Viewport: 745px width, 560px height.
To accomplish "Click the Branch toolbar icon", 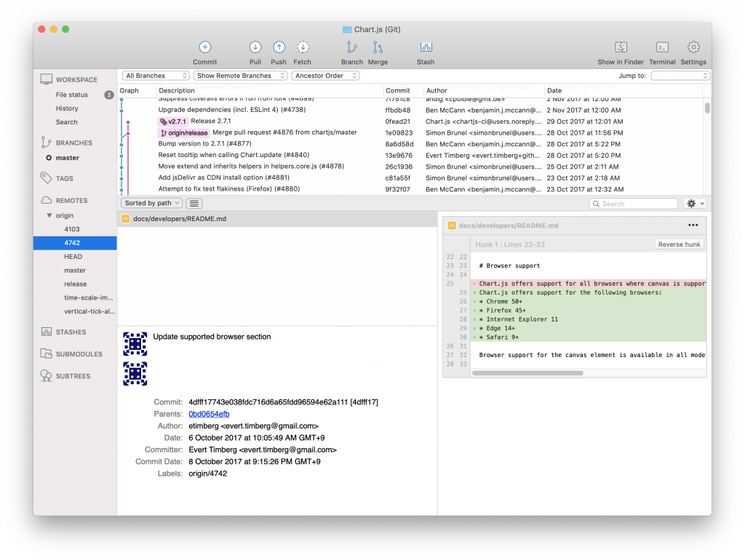I will [x=351, y=47].
